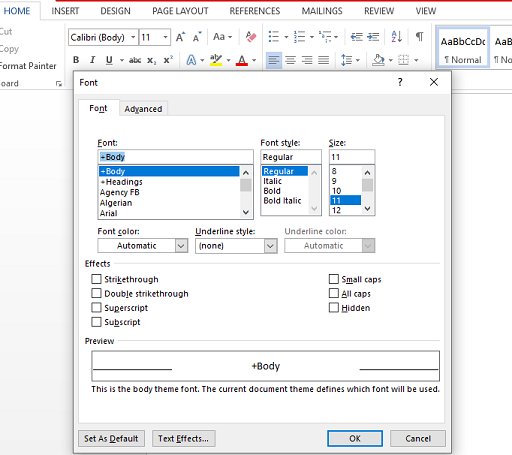This screenshot has width=512, height=455.
Task: Click Font name text field
Action: point(176,157)
